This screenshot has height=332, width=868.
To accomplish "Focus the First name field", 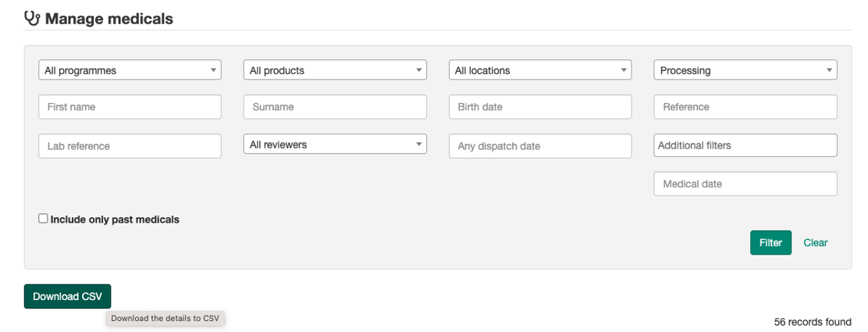I will [x=130, y=107].
